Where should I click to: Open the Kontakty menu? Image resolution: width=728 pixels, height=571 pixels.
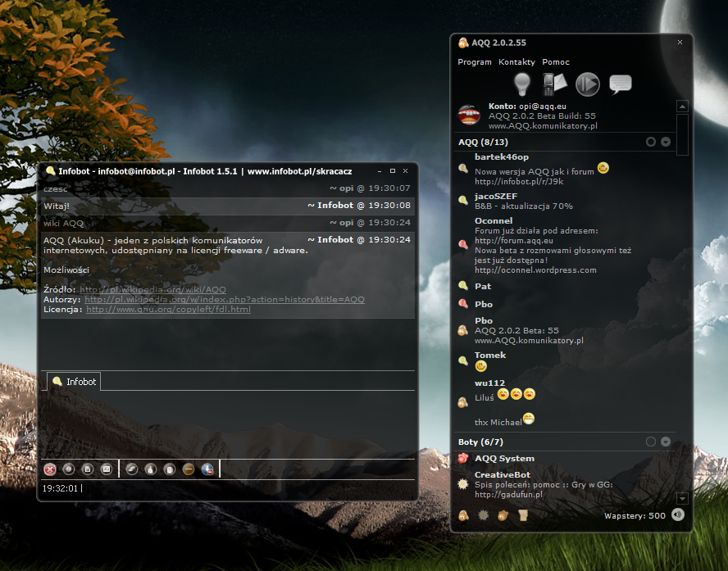point(516,62)
